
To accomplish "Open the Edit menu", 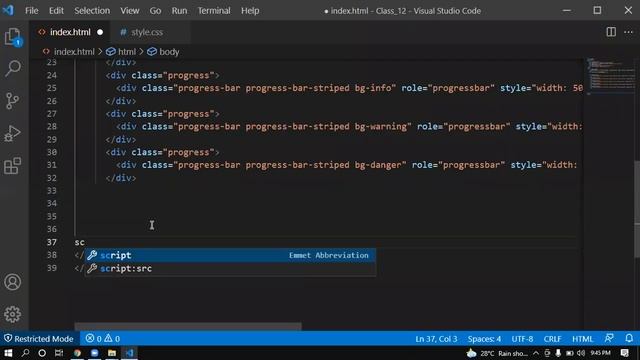I will tap(56, 11).
